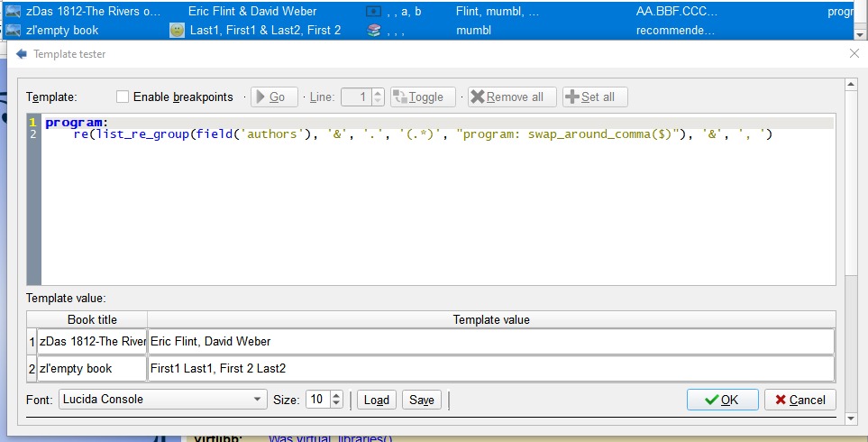This screenshot has height=442, width=868.
Task: Click 'AA.BBF.CCC...' cell in book list
Action: point(677,11)
